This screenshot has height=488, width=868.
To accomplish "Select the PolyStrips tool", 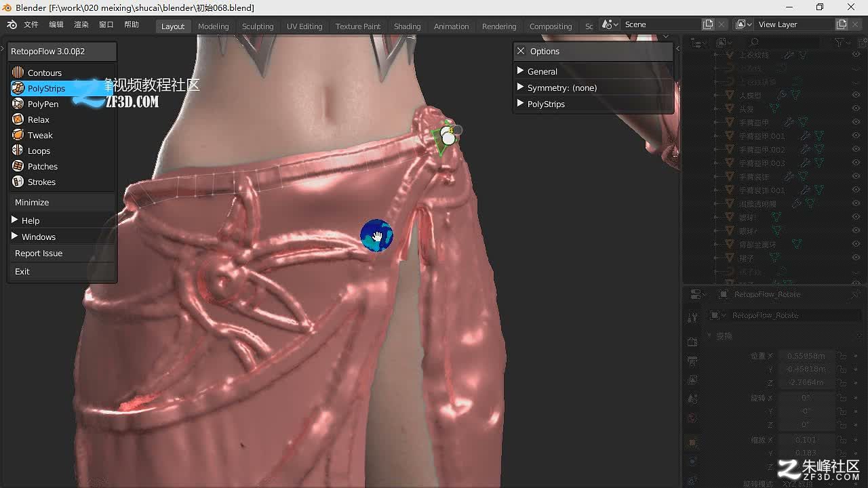I will [61, 88].
